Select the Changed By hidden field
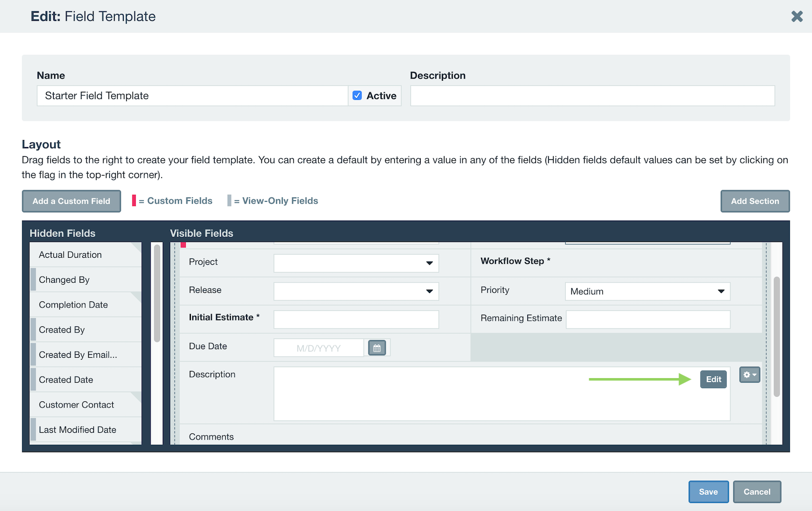812x511 pixels. pyautogui.click(x=86, y=280)
